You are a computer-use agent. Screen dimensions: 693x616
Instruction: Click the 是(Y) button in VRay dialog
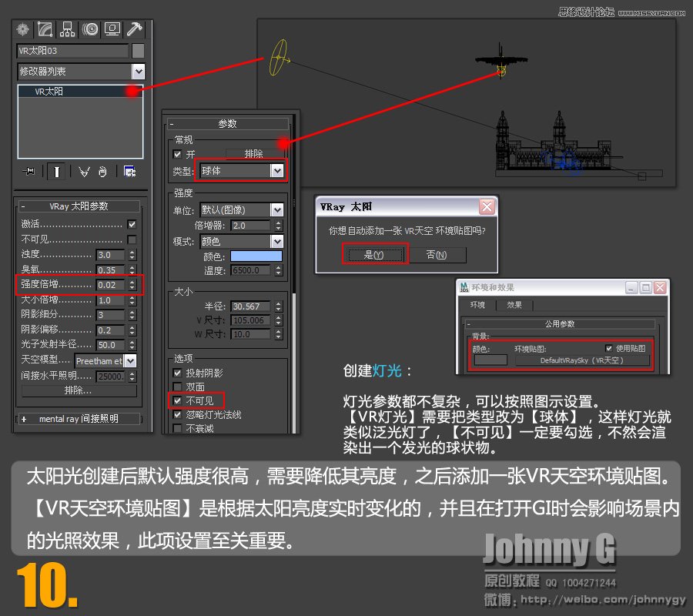coord(375,253)
